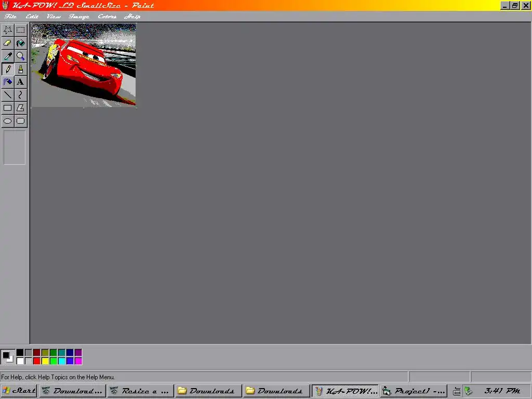Image resolution: width=532 pixels, height=399 pixels.
Task: Select the Text tool
Action: tap(21, 82)
